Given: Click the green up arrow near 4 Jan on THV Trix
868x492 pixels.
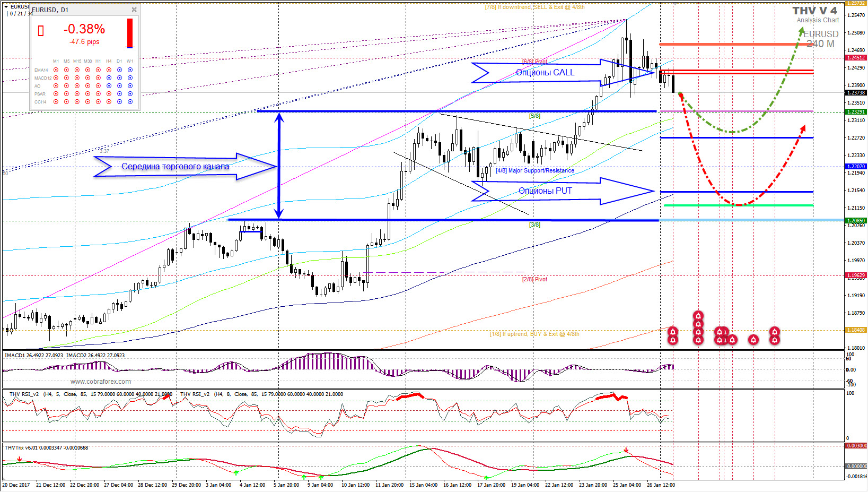Looking at the screenshot, I should pyautogui.click(x=236, y=471).
